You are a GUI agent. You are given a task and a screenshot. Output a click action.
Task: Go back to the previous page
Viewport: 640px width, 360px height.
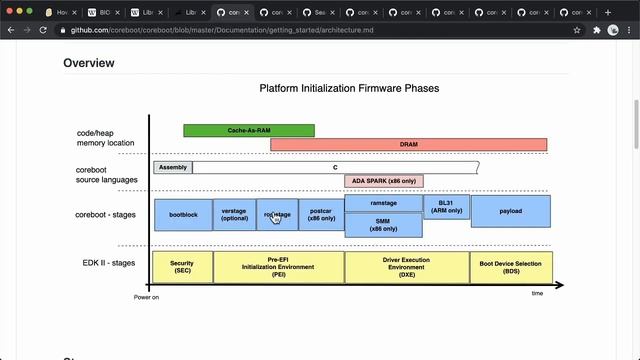pos(11,30)
